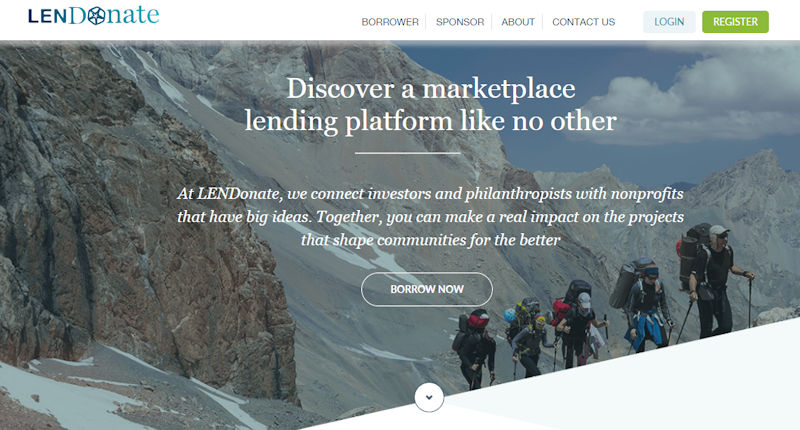Click the lead hiker wearing a white cap

717,281
